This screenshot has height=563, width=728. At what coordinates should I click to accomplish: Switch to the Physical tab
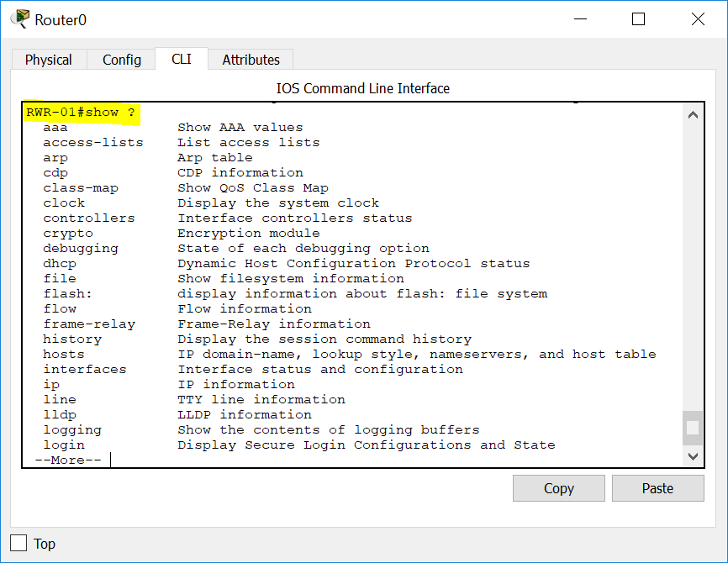(x=48, y=60)
